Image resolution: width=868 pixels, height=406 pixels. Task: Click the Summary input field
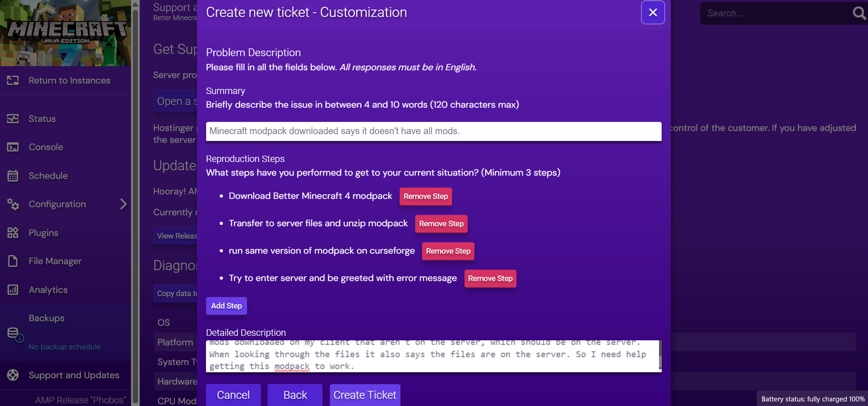tap(433, 131)
